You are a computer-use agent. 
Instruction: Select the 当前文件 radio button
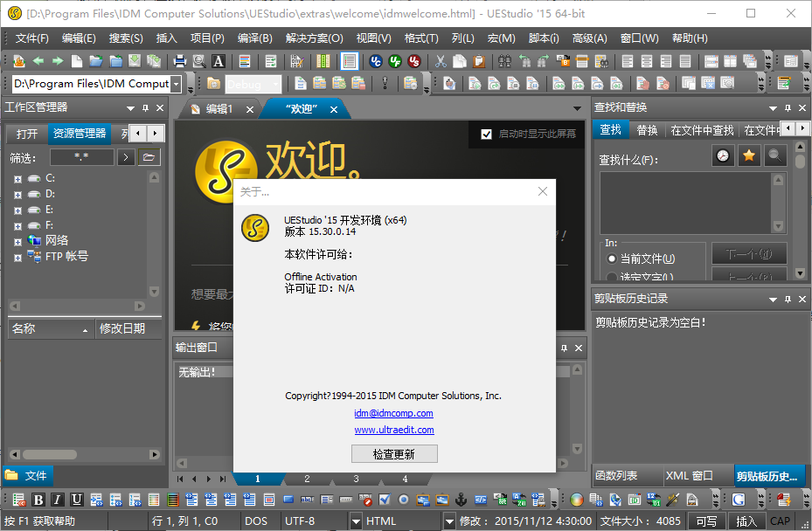[611, 259]
